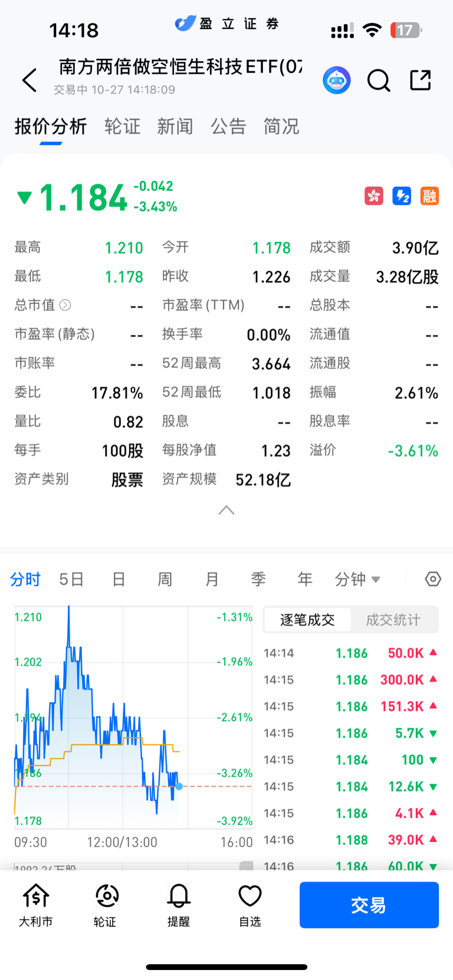Screen dimensions: 453x980
Task: Tap the 昨收 value 1.226
Action: click(271, 276)
